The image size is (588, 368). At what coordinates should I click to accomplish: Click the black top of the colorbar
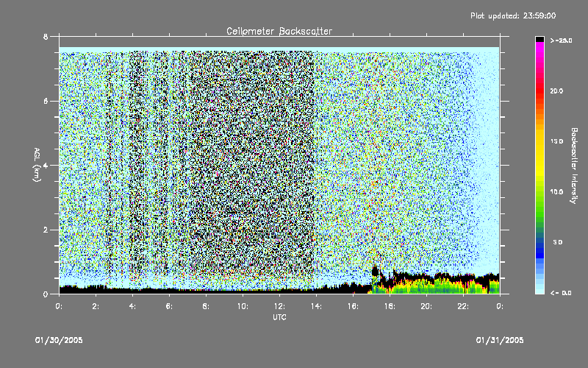[x=539, y=39]
